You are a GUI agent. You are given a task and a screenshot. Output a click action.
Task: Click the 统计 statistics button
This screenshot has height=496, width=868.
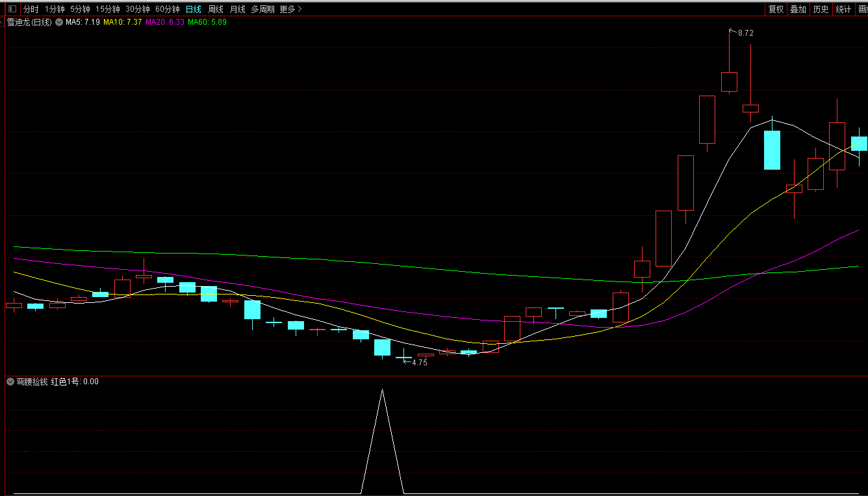click(843, 9)
